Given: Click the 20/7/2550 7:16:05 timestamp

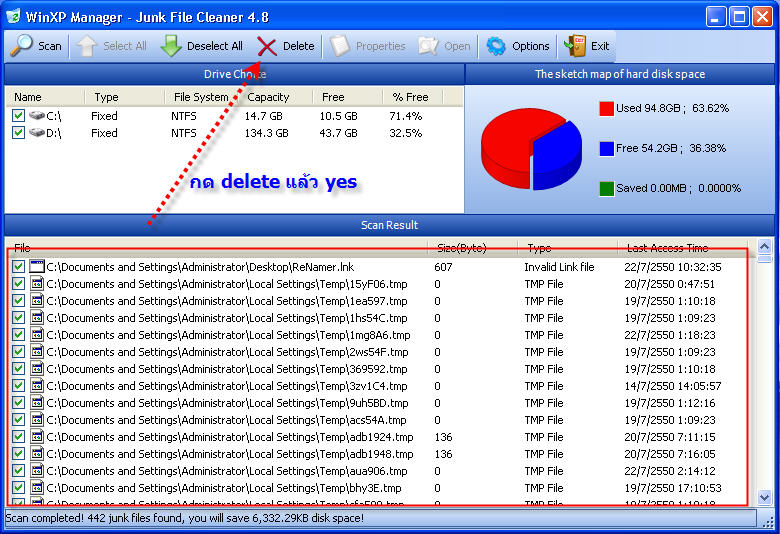Looking at the screenshot, I should (670, 454).
